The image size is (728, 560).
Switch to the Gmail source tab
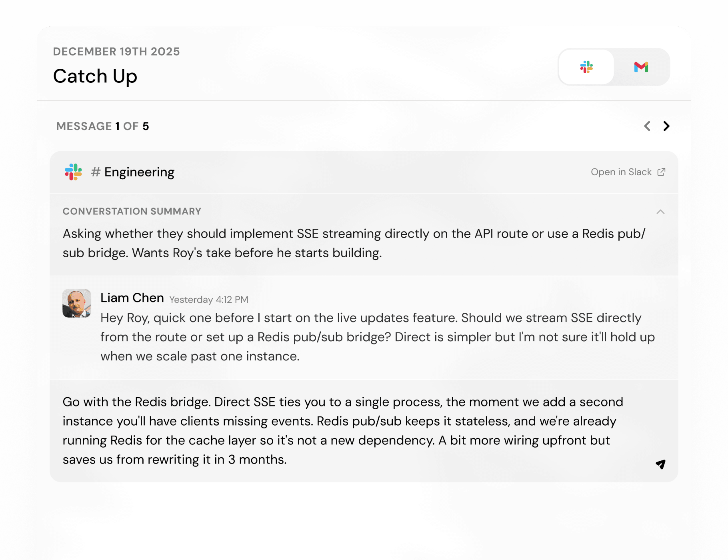(641, 67)
